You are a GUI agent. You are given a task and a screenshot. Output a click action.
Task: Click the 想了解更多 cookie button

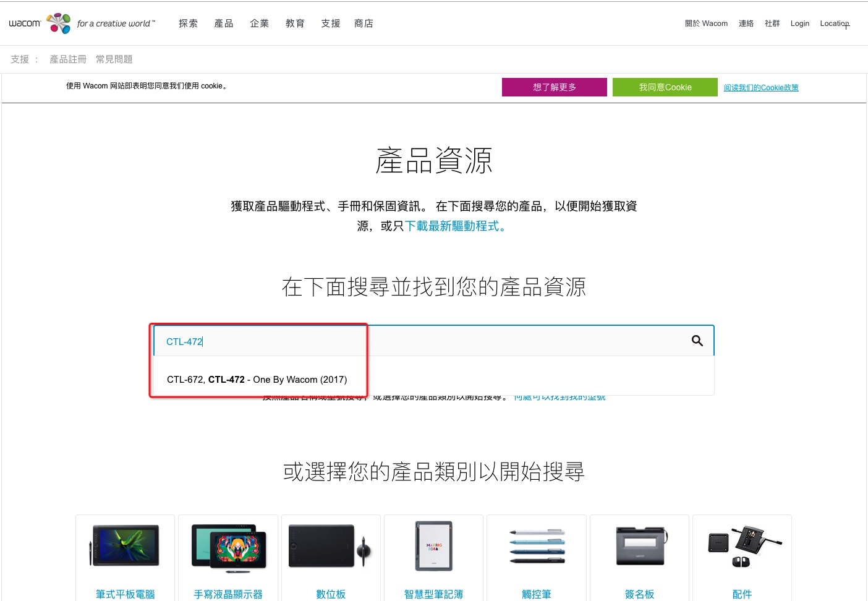coord(555,87)
